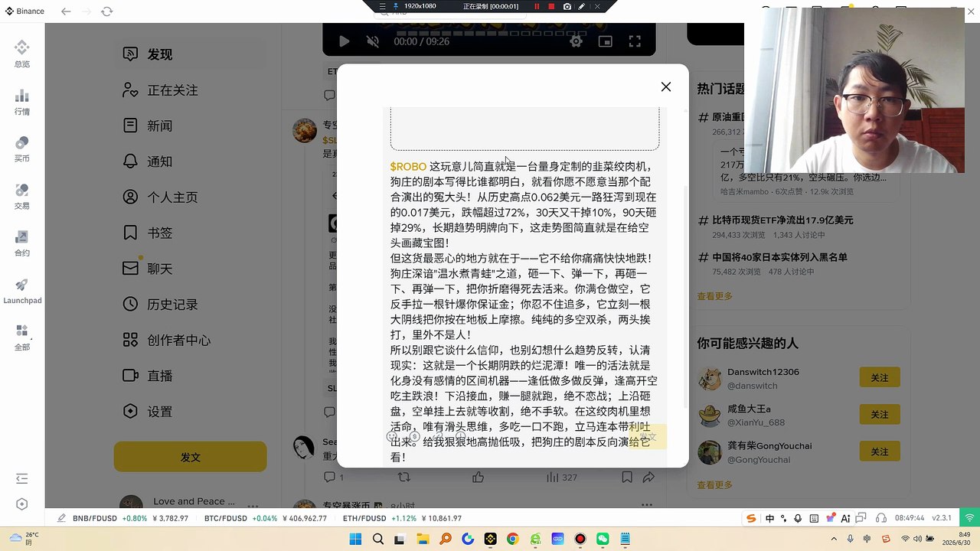Open 个人主页 profile page
Viewport: 980px width, 551px height.
coord(191,197)
